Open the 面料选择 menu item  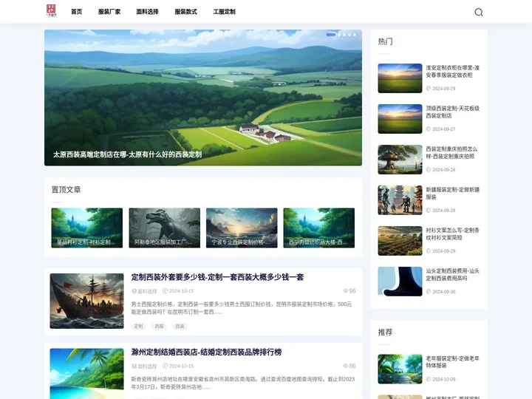[147, 12]
